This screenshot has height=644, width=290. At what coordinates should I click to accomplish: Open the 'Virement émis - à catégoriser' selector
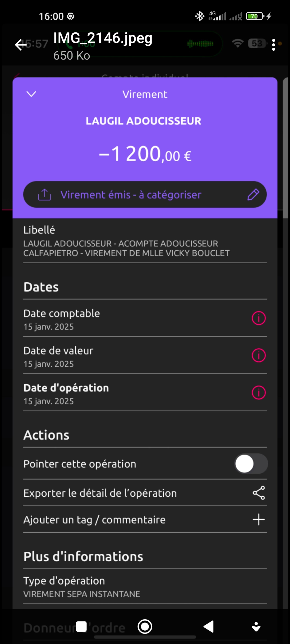click(x=131, y=195)
